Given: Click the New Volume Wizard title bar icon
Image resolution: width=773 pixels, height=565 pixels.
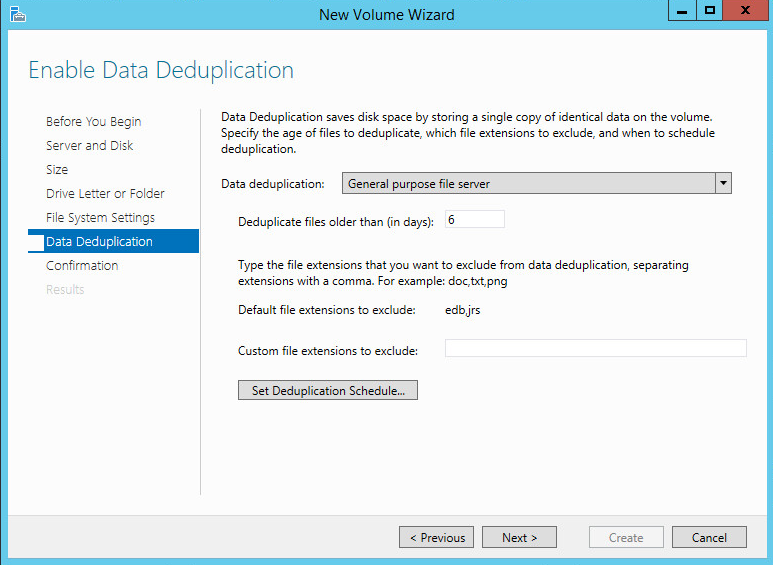Looking at the screenshot, I should (17, 14).
